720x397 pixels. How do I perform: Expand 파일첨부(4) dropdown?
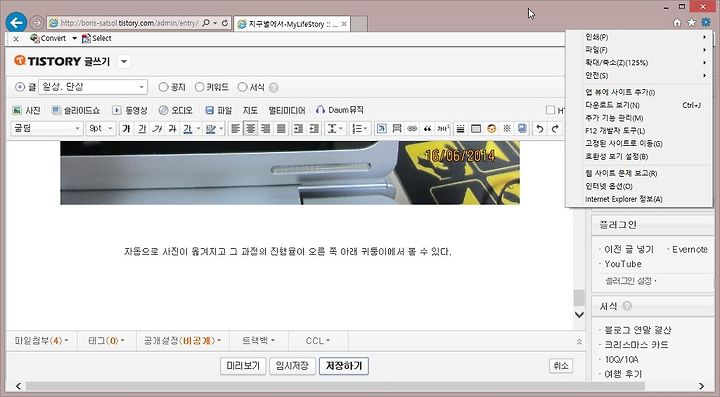(x=41, y=341)
